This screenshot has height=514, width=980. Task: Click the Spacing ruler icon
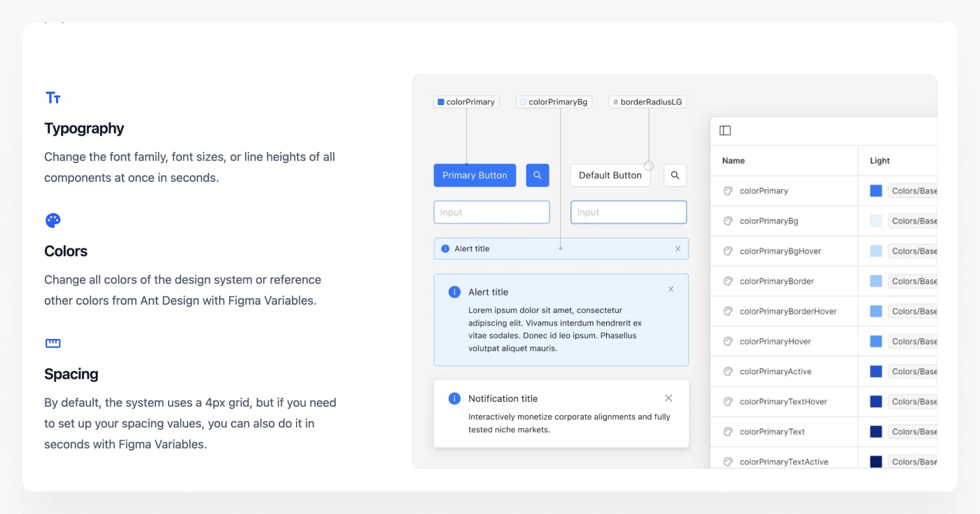click(x=52, y=343)
